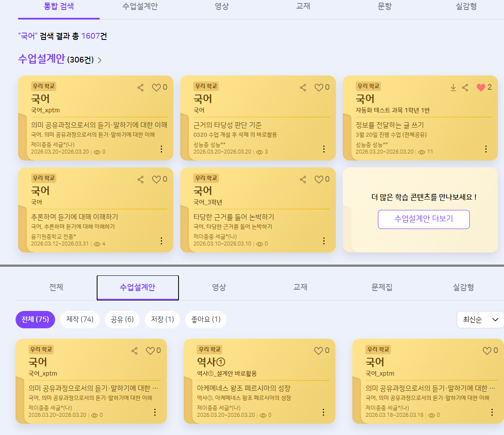
Task: Expand 수업설계안 (306건) section chevron
Action: pos(100,60)
